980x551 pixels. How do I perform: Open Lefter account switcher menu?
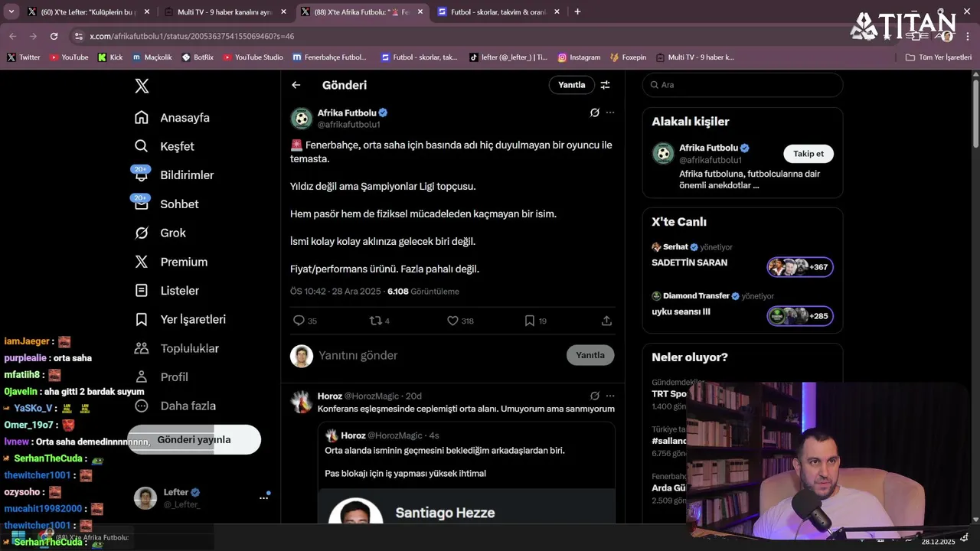point(202,498)
